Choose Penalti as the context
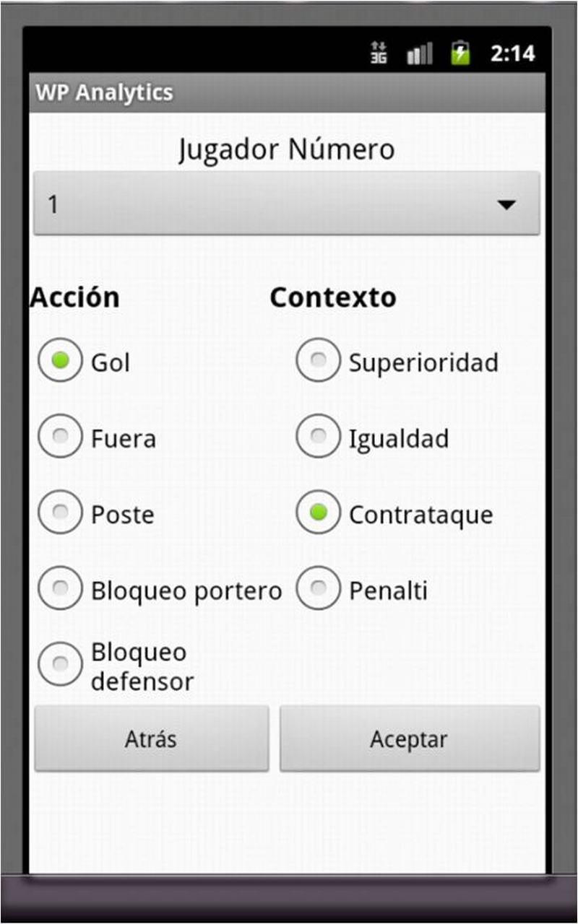Image resolution: width=578 pixels, height=924 pixels. point(318,589)
